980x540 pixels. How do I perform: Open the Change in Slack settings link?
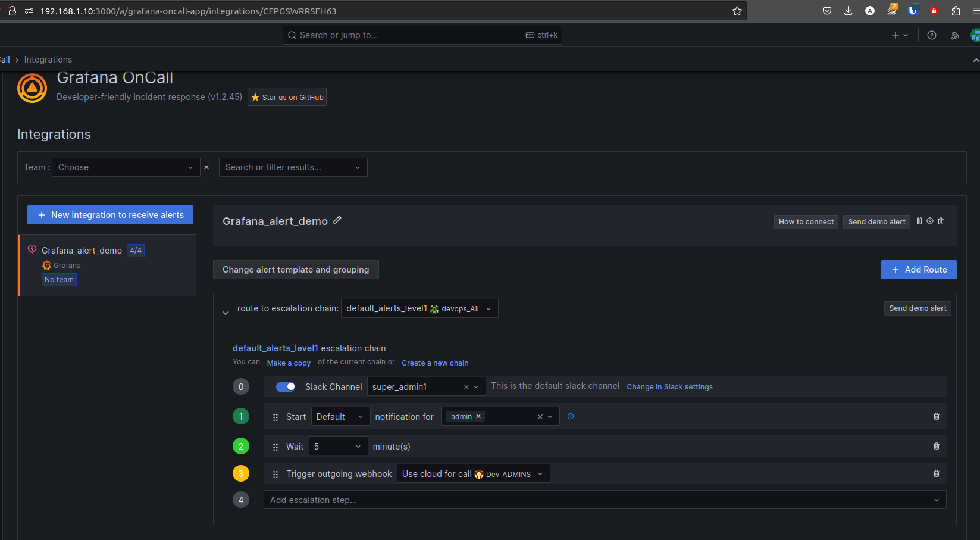coord(669,387)
